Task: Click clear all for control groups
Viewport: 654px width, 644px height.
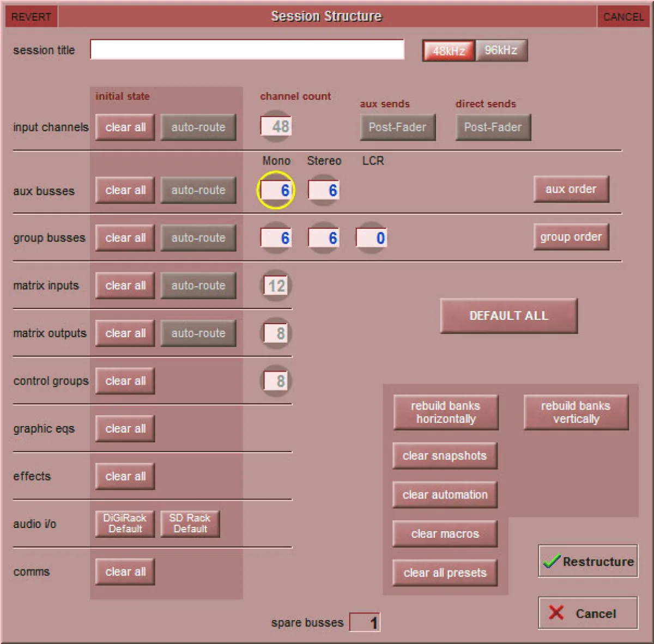Action: coord(125,381)
